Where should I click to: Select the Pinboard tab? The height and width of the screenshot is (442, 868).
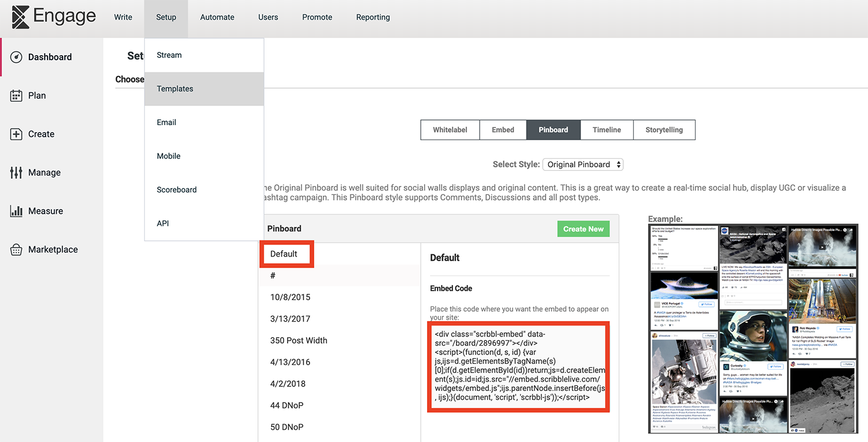[x=553, y=130]
